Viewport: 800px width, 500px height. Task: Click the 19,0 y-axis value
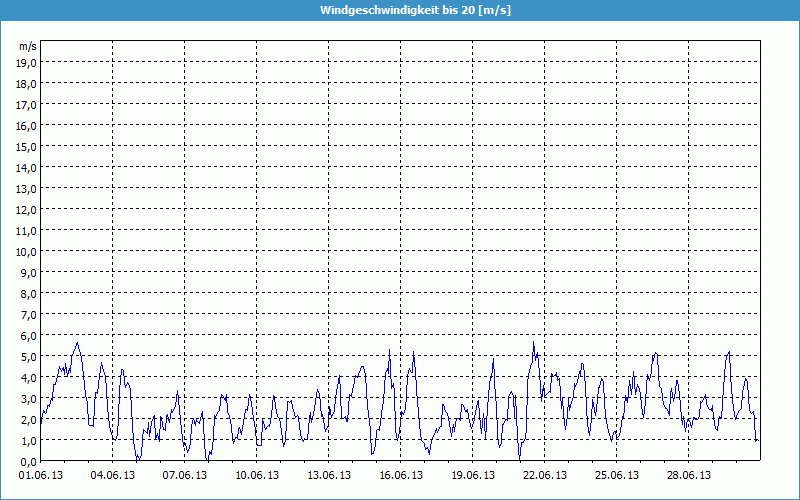pos(27,63)
